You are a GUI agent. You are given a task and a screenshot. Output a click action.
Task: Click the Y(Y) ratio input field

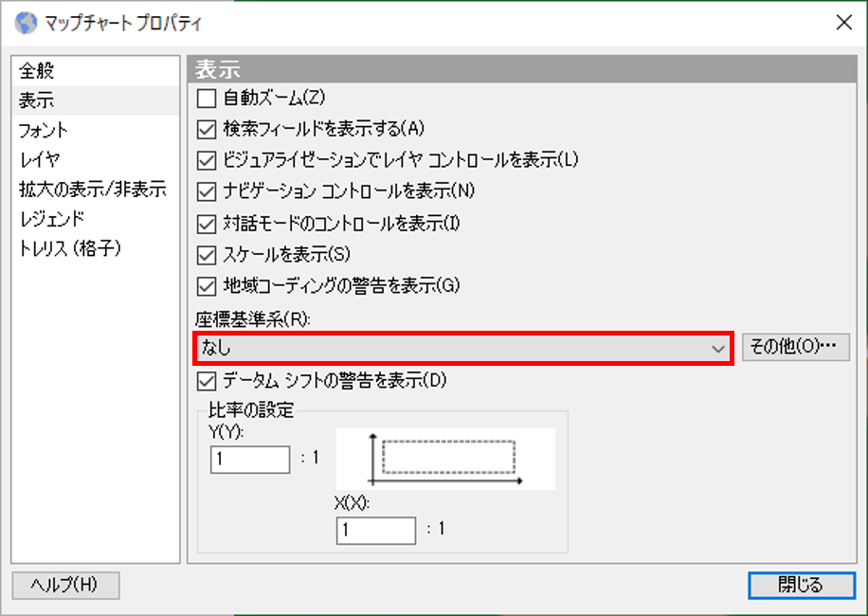(250, 460)
